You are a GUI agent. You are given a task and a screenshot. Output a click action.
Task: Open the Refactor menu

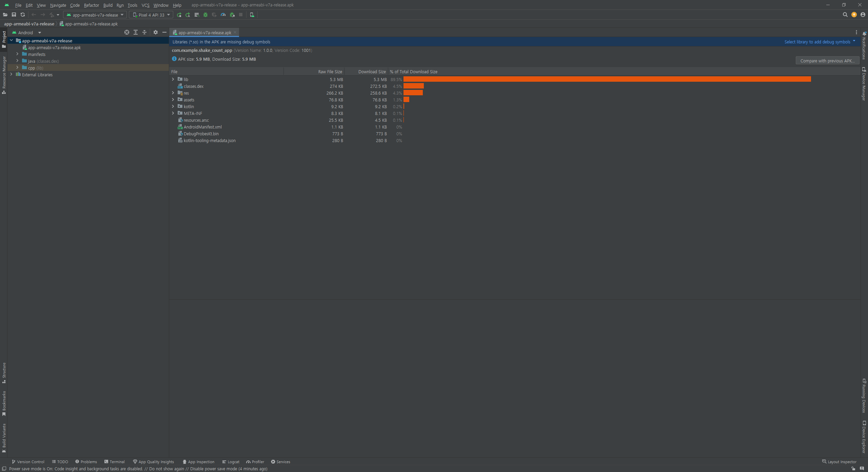click(x=91, y=5)
